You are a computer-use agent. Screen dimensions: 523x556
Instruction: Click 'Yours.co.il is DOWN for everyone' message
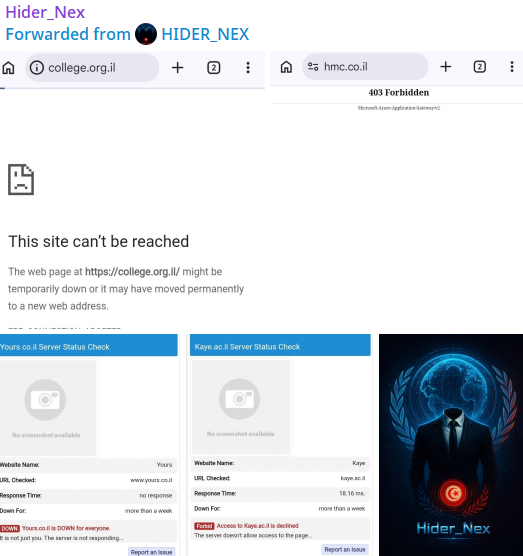coord(66,528)
